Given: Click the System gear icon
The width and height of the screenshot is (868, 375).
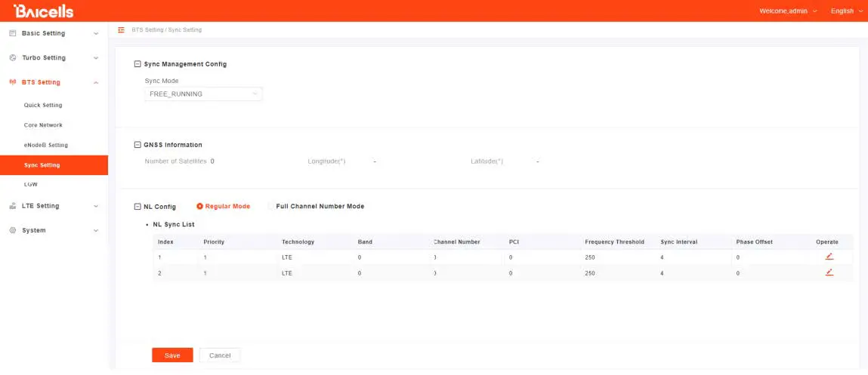Looking at the screenshot, I should pyautogui.click(x=13, y=230).
